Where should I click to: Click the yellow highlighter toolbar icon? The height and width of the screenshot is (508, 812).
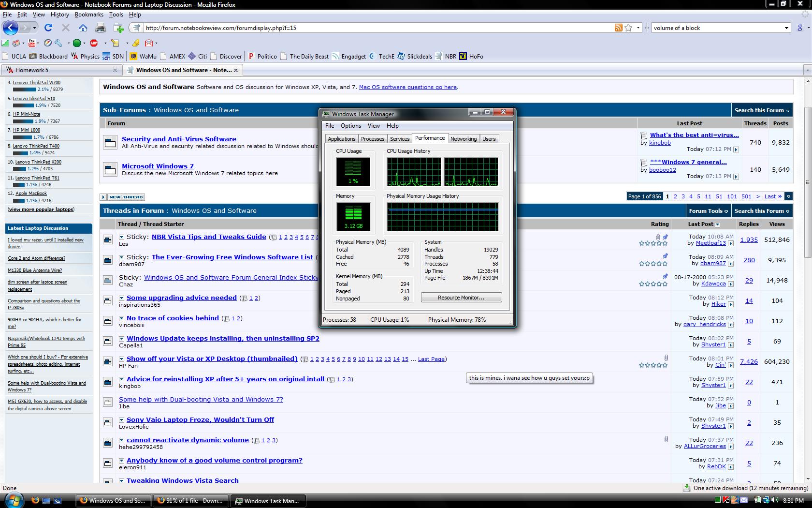coord(136,43)
